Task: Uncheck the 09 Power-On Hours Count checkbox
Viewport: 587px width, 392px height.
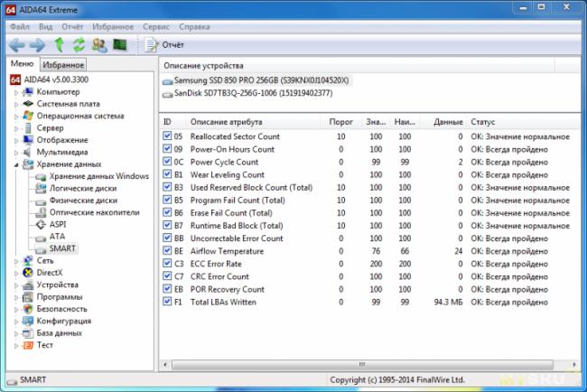Action: [x=167, y=149]
